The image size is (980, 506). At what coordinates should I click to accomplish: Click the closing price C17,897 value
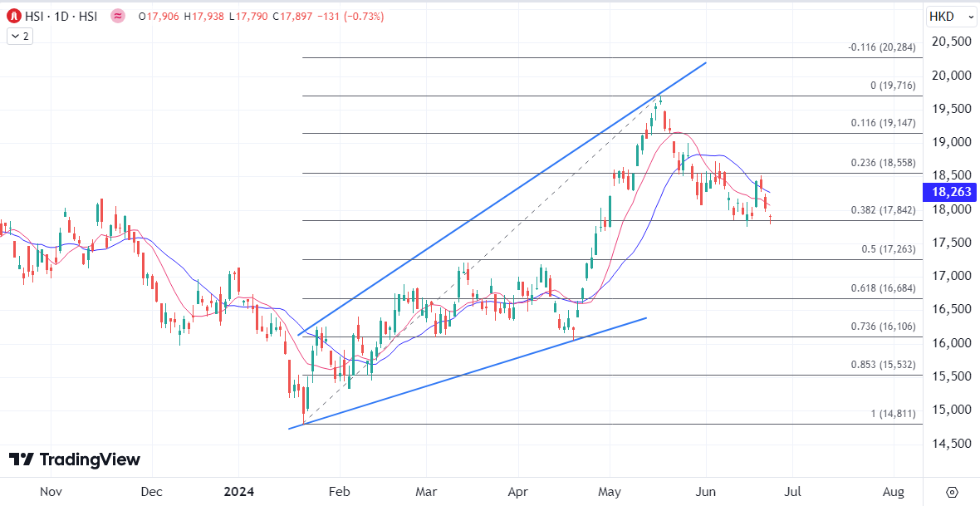(x=288, y=16)
